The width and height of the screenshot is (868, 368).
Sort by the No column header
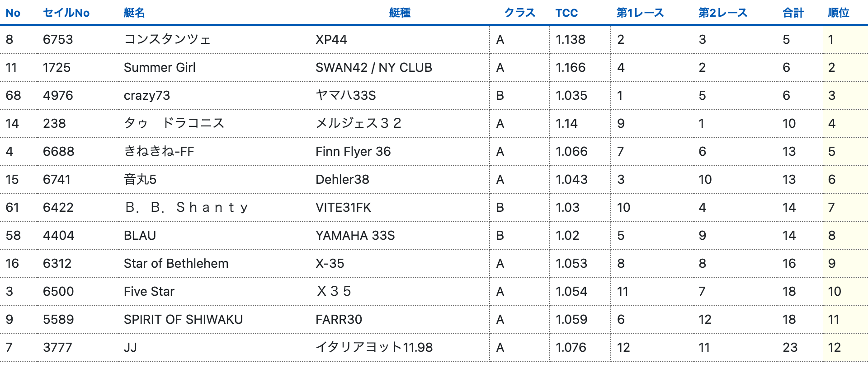click(13, 13)
